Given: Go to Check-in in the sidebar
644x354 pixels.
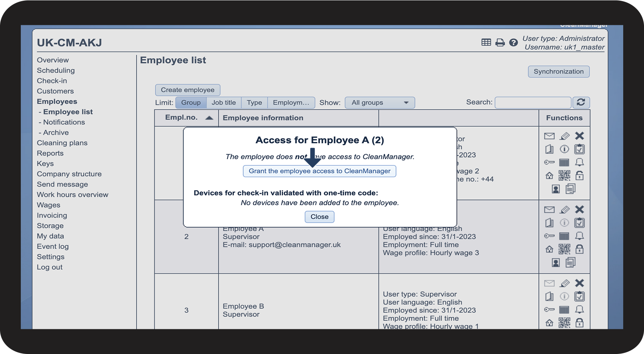Looking at the screenshot, I should pos(52,81).
